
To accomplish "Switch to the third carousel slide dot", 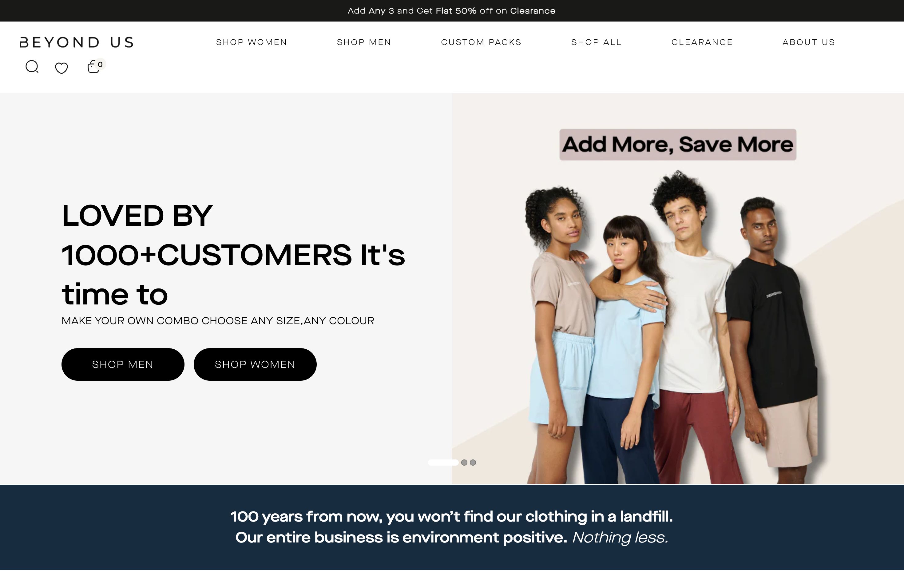I will coord(473,462).
